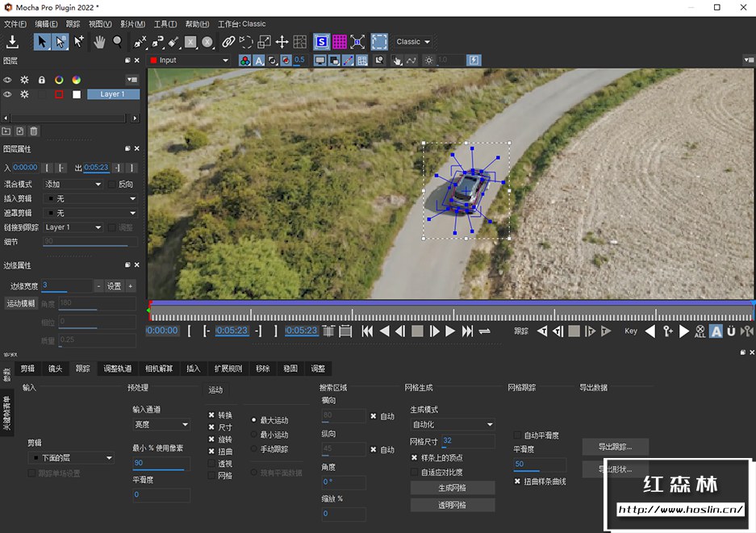Select the arrow selection tool
Screen dimensions: 756x533
click(43, 41)
